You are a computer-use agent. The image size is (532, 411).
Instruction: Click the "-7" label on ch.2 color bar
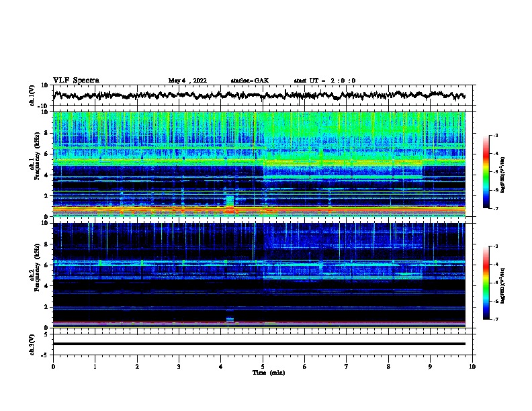tap(495, 319)
